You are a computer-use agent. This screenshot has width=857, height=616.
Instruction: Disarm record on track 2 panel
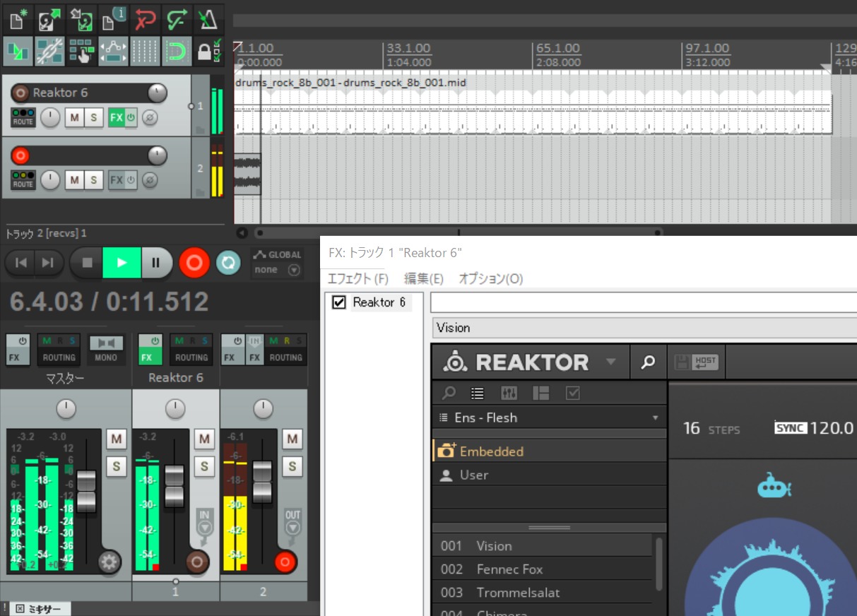point(21,155)
